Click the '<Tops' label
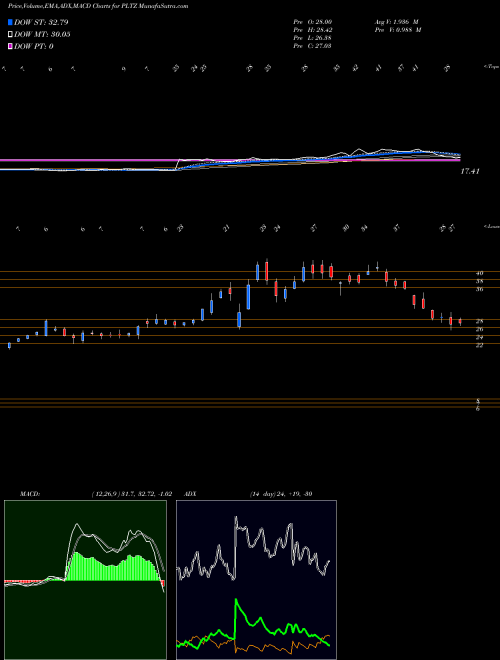The height and width of the screenshot is (660, 500). 491,67
